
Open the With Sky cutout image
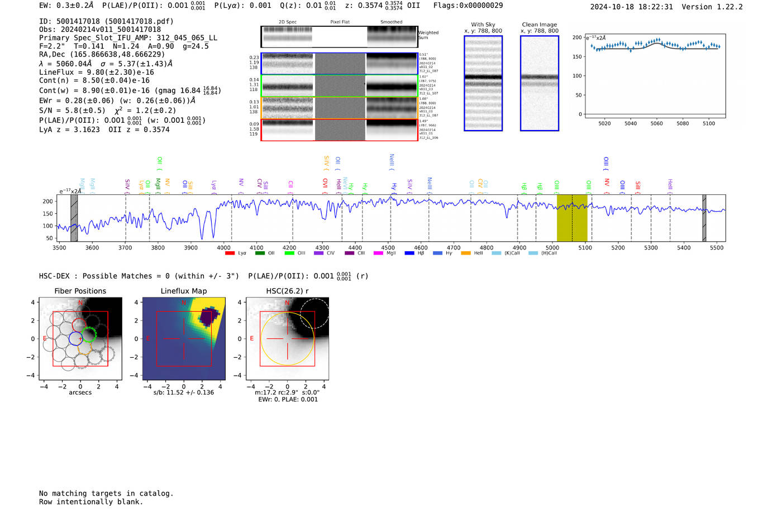pos(483,83)
